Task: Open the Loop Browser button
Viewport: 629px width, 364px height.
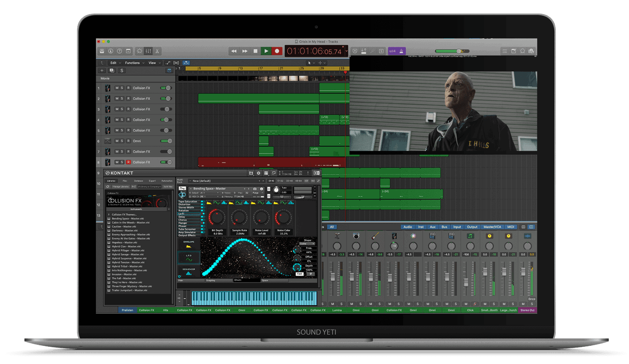Action: 523,51
